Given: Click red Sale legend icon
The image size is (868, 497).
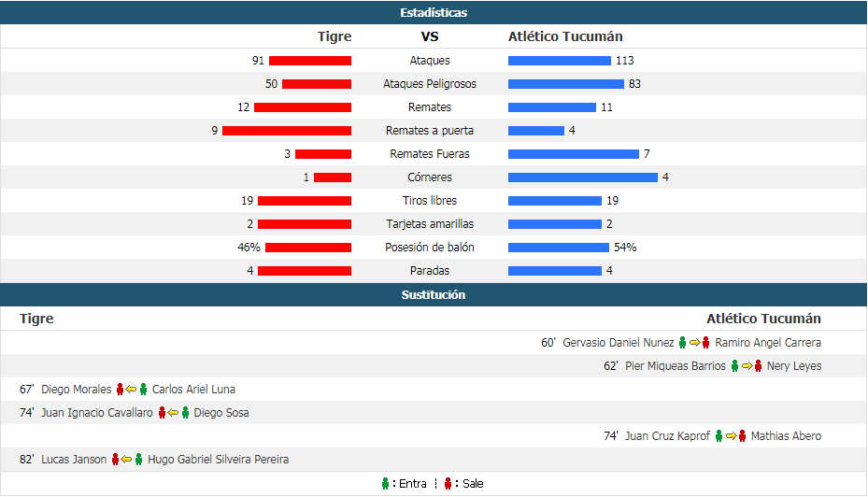Looking at the screenshot, I should [x=448, y=484].
